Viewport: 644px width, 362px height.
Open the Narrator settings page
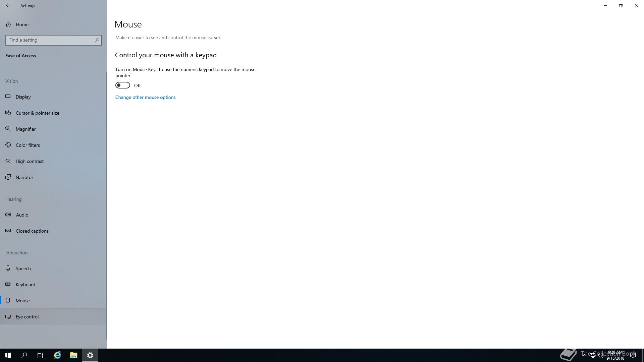point(54,177)
